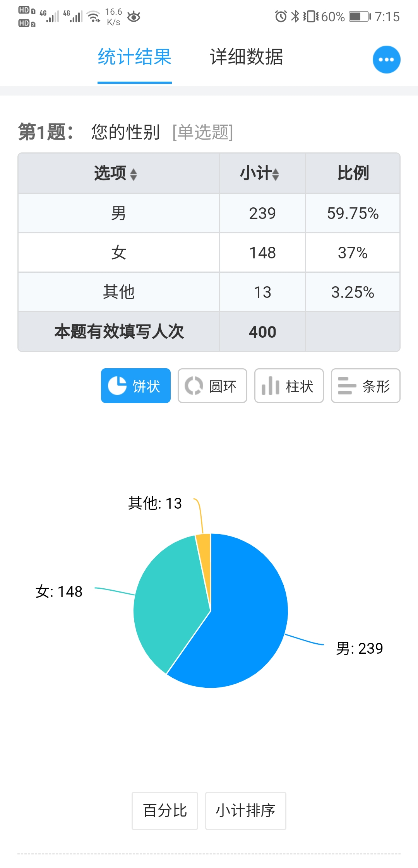Sort by 选项 column arrows
Viewport: 418px width, 868px height.
[x=134, y=174]
